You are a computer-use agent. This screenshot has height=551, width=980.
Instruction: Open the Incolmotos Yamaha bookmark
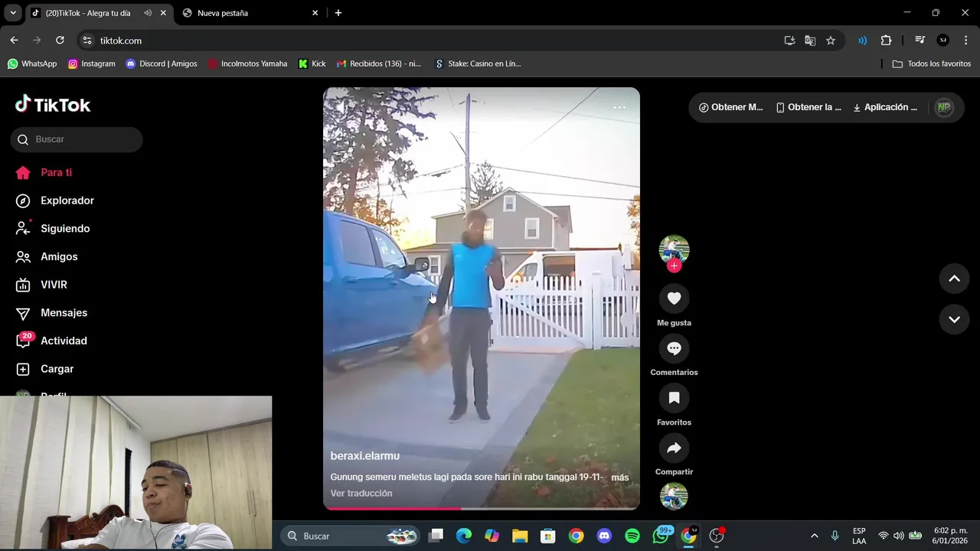point(247,64)
